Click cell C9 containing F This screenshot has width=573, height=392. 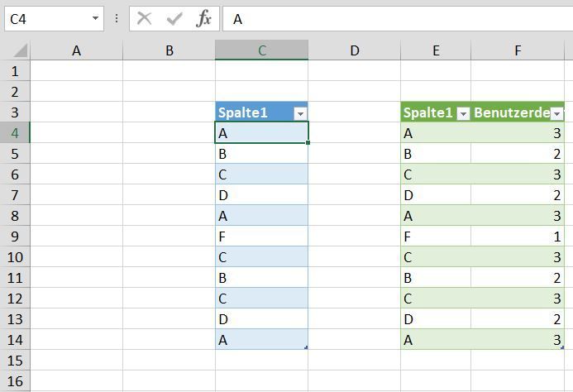pyautogui.click(x=261, y=237)
